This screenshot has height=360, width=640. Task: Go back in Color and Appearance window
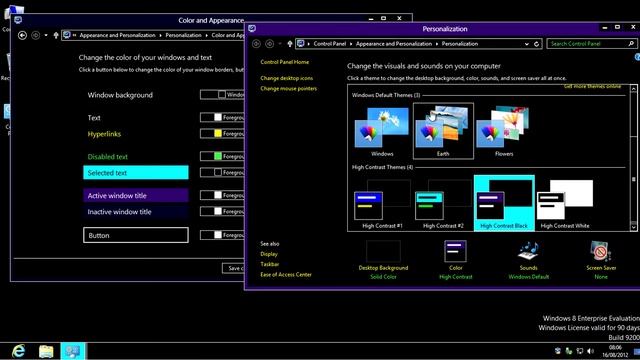click(22, 36)
